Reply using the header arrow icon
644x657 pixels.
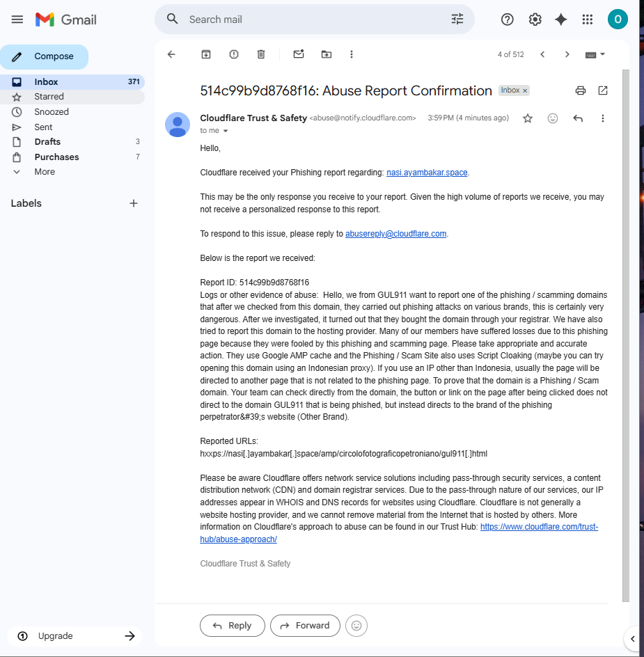[x=578, y=118]
